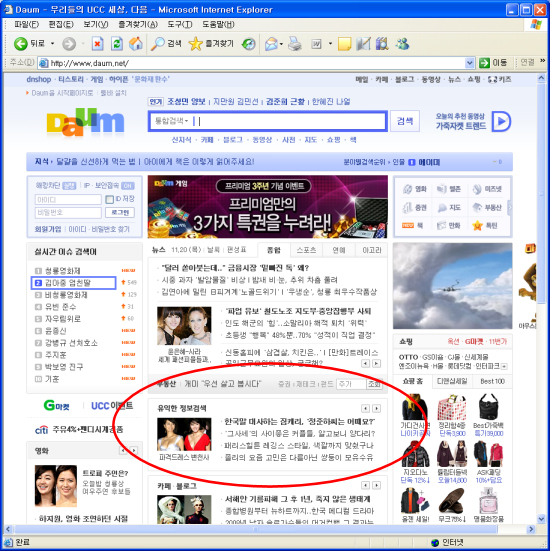Click the video play button icon
Image resolution: width=550 pixels, height=551 pixels.
click(x=501, y=121)
